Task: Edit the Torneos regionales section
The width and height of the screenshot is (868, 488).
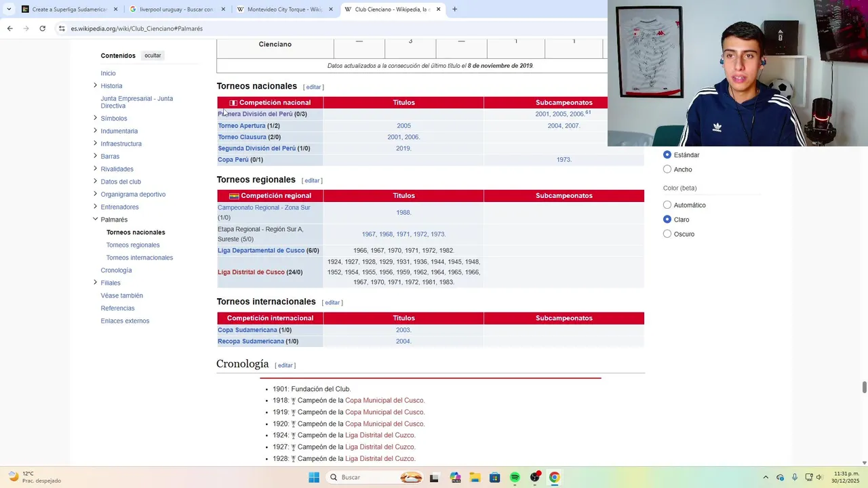Action: click(x=312, y=180)
